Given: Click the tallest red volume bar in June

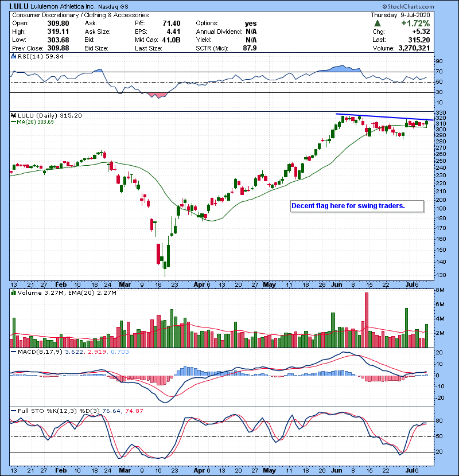Looking at the screenshot, I should pos(365,319).
